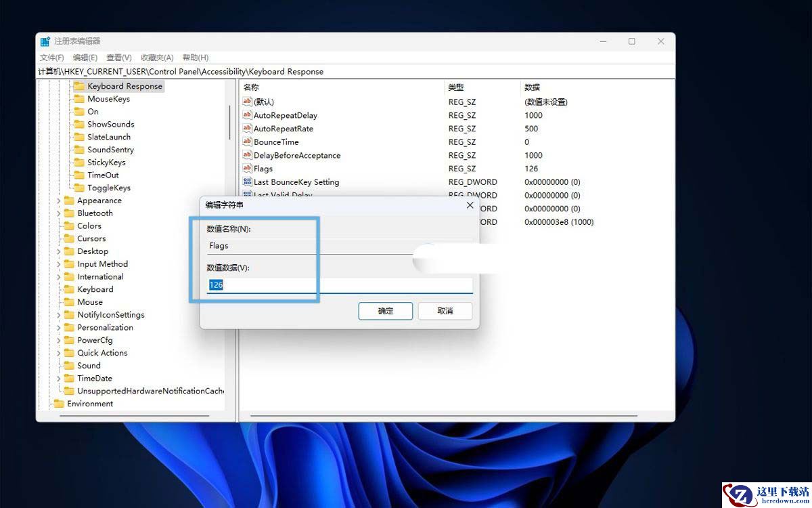
Task: Click the string icon beside (默认) value
Action: pos(247,102)
